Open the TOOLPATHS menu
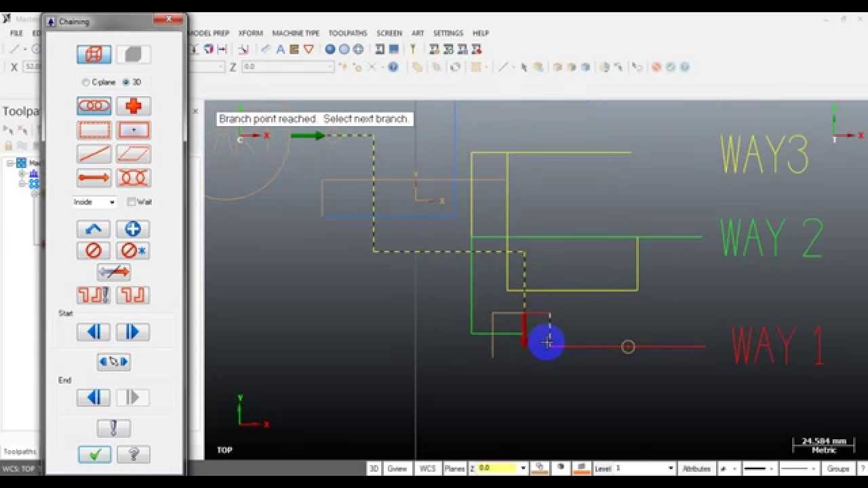 coord(348,33)
